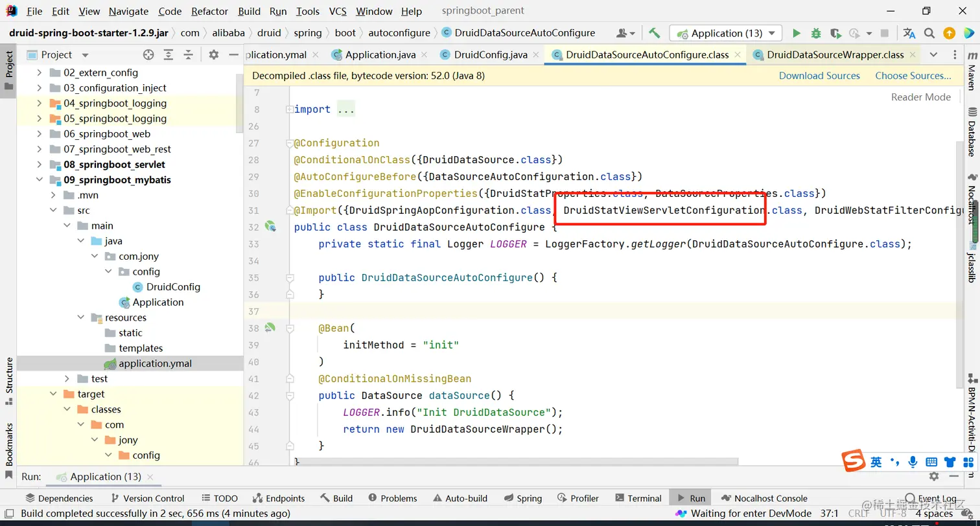Open Search Everywhere magnifier icon
The image size is (980, 526).
(x=929, y=33)
